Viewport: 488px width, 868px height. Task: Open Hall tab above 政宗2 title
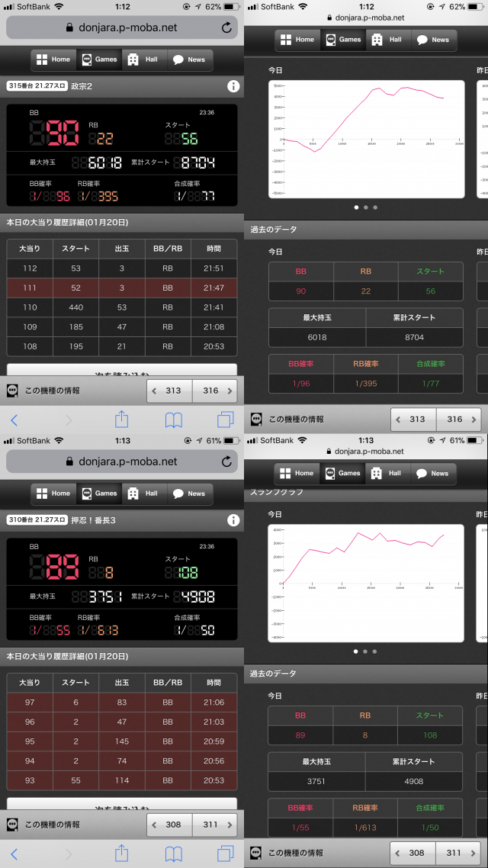(x=143, y=59)
